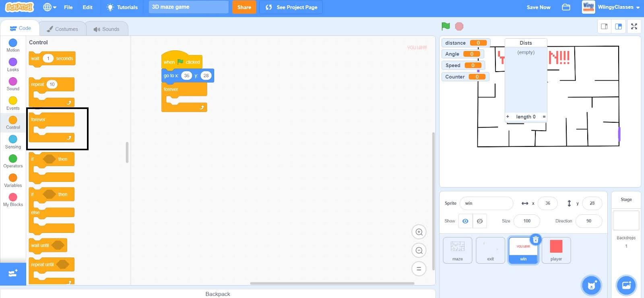Open the language globe menu
Screen dimensions: 644x298
coord(50,7)
